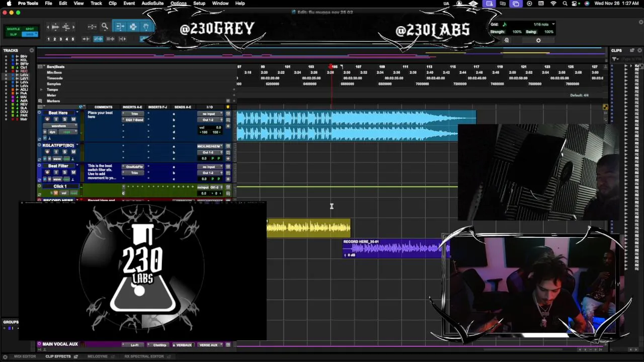Solo the Beat Here track
644x362 pixels.
64,119
